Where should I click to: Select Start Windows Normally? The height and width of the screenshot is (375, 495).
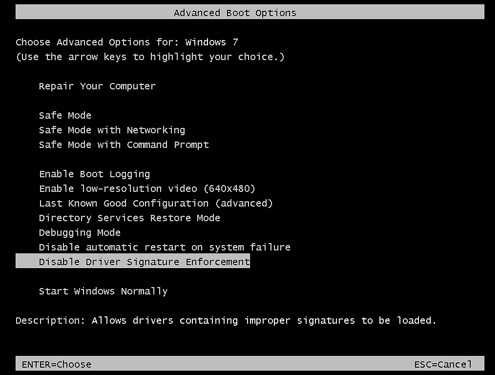103,291
